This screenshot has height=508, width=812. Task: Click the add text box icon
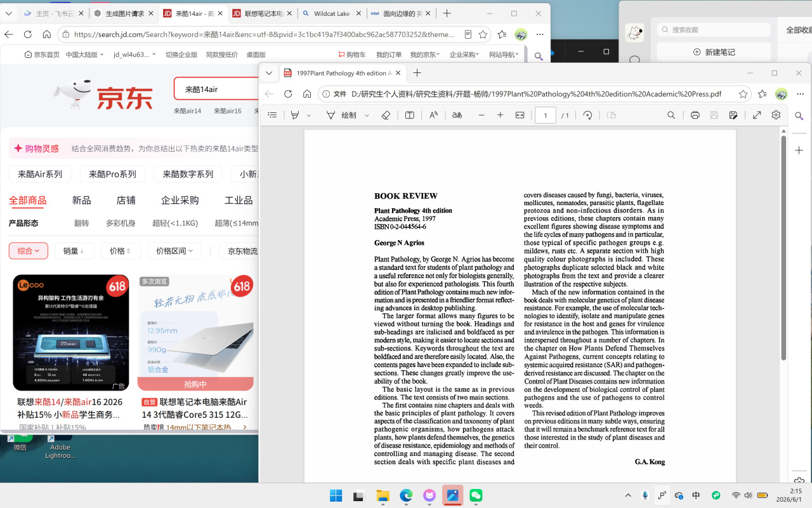pyautogui.click(x=410, y=115)
